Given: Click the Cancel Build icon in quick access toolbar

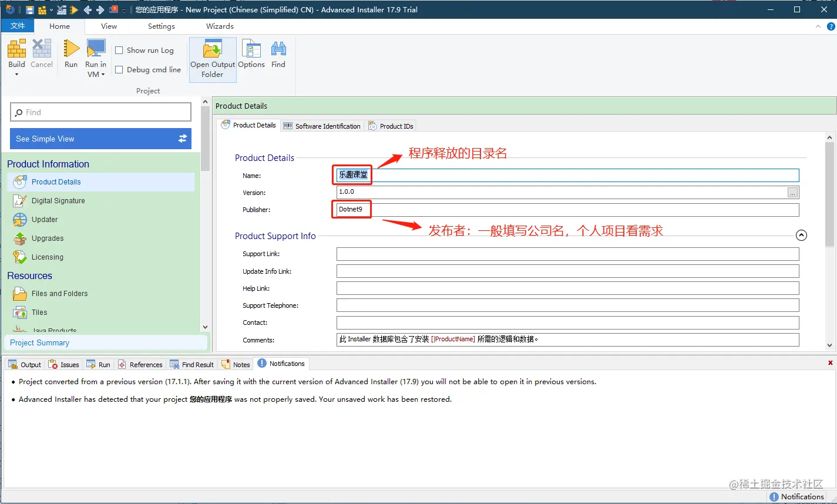Looking at the screenshot, I should [x=62, y=10].
